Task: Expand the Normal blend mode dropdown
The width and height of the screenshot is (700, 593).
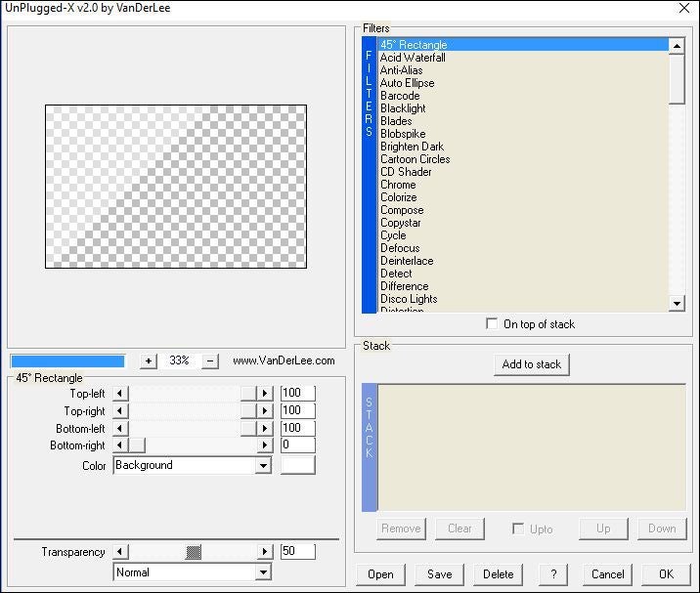Action: tap(262, 572)
